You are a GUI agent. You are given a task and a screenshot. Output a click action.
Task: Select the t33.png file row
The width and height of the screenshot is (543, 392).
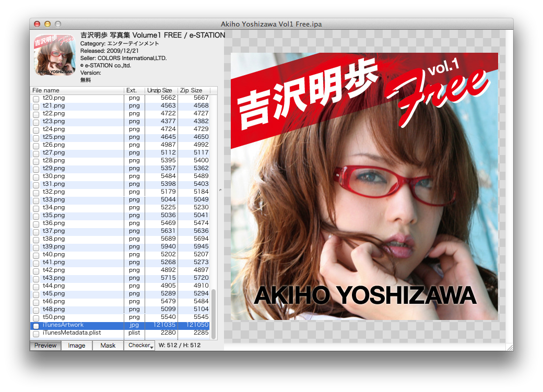pyautogui.click(x=120, y=199)
